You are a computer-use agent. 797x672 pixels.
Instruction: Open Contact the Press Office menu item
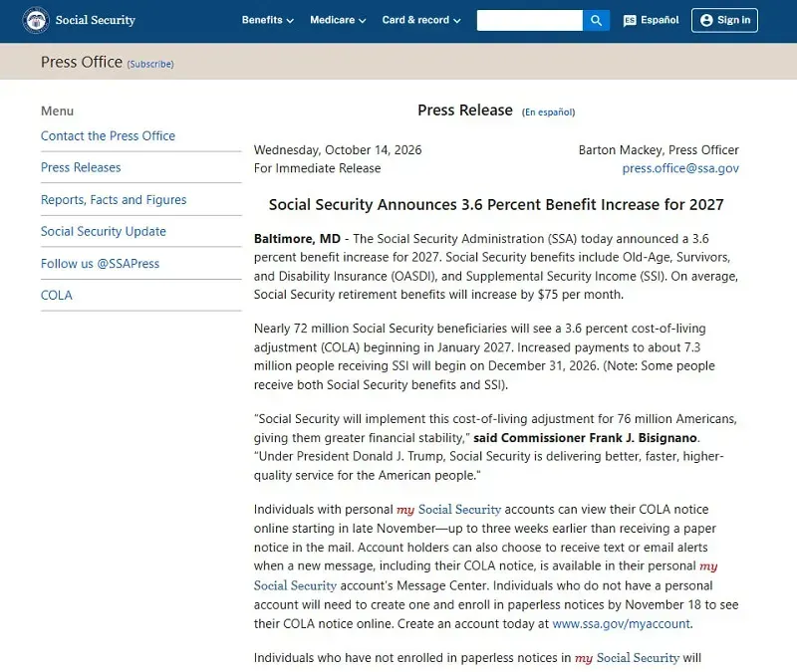108,136
